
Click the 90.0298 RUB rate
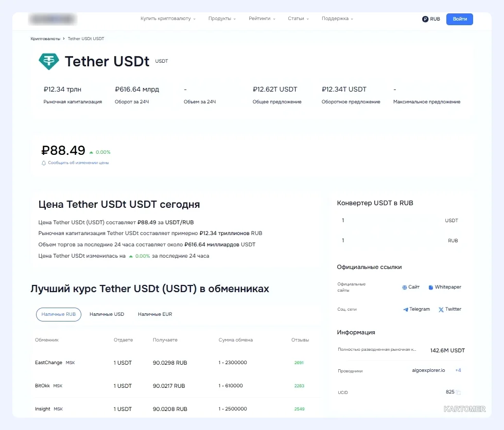click(x=170, y=363)
